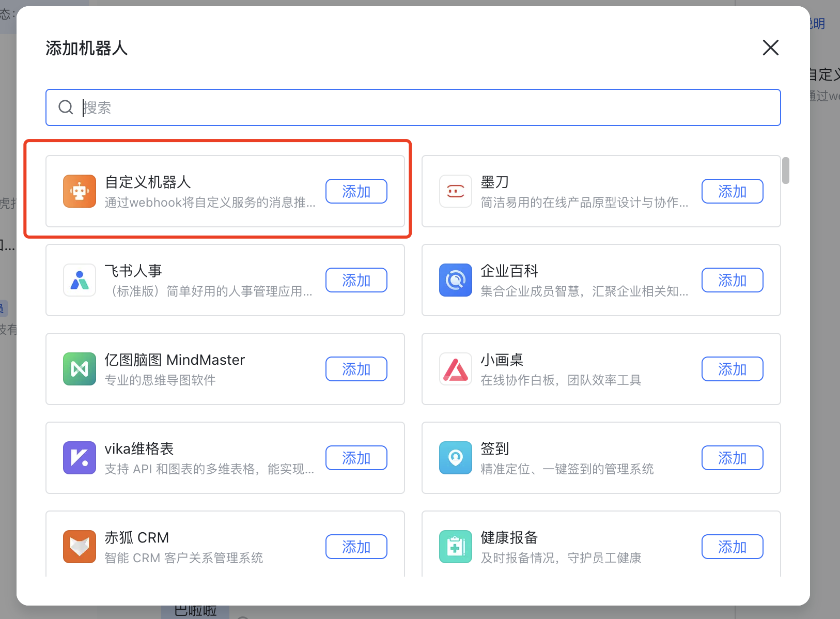Select the 自定义机器人 title text
This screenshot has height=619, width=840.
coord(148,182)
